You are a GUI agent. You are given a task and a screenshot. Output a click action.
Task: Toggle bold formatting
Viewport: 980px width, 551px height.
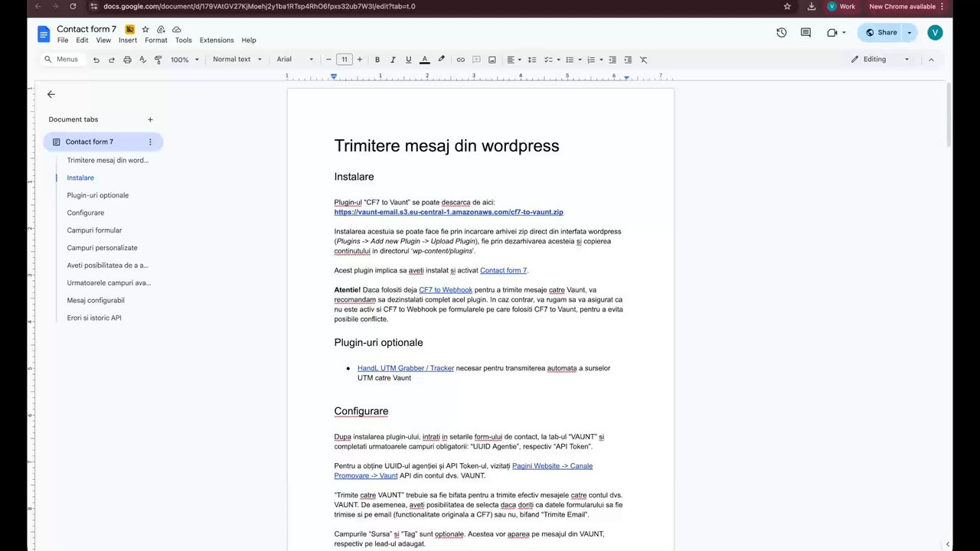pyautogui.click(x=377, y=60)
